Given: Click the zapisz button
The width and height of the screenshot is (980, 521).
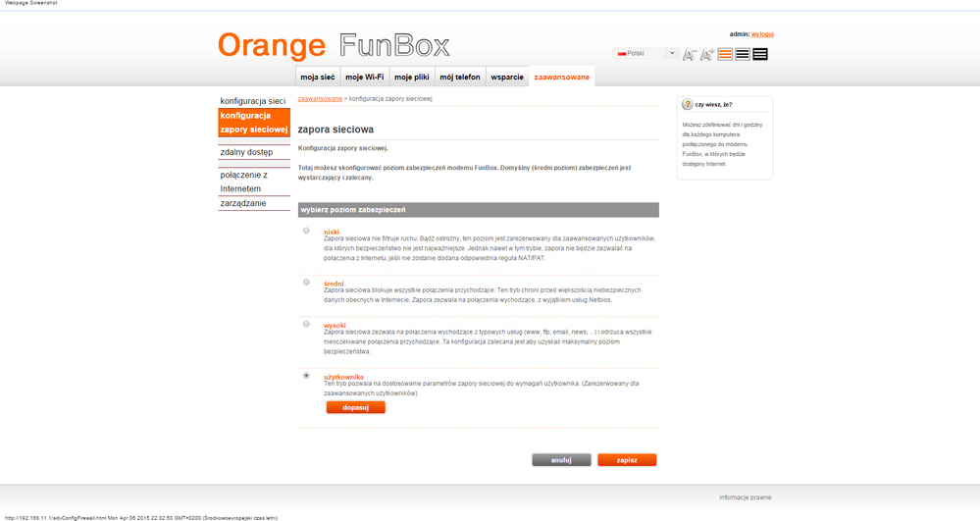Looking at the screenshot, I should click(627, 460).
